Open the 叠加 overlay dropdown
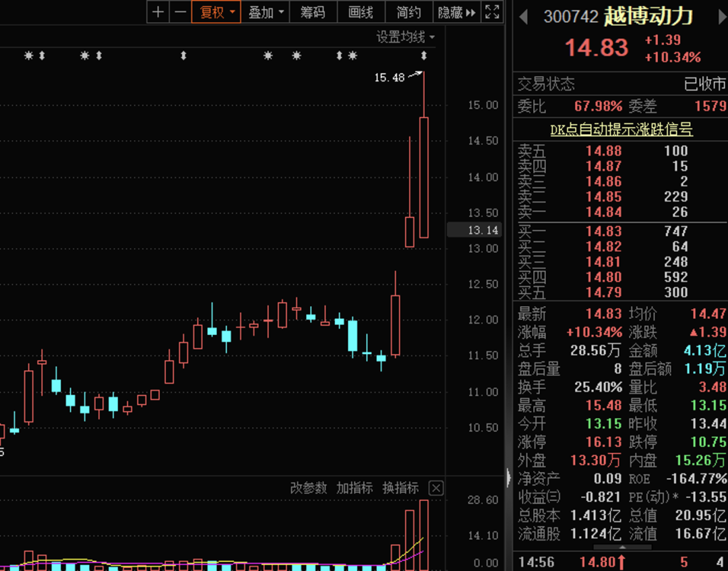The width and height of the screenshot is (728, 571). point(266,12)
